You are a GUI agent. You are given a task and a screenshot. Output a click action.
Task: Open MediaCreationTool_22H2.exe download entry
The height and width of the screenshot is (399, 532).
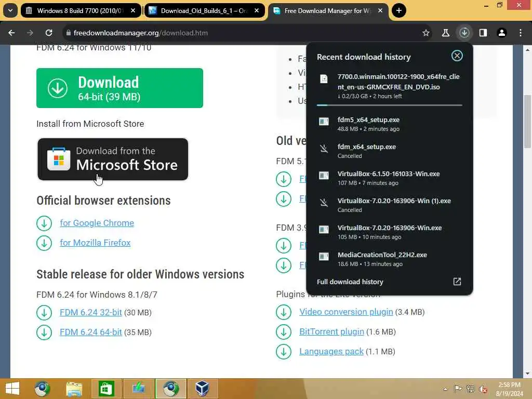(390, 259)
